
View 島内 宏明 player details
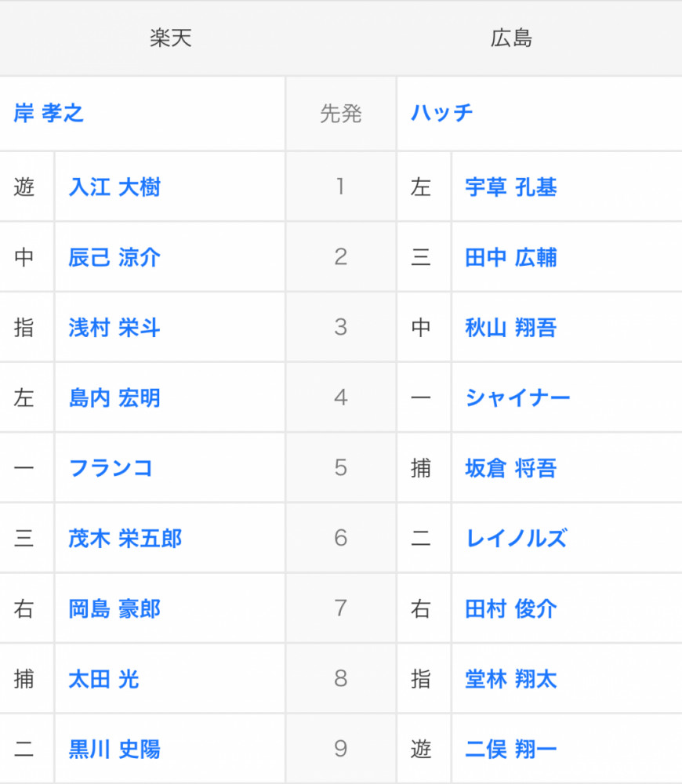114,398
